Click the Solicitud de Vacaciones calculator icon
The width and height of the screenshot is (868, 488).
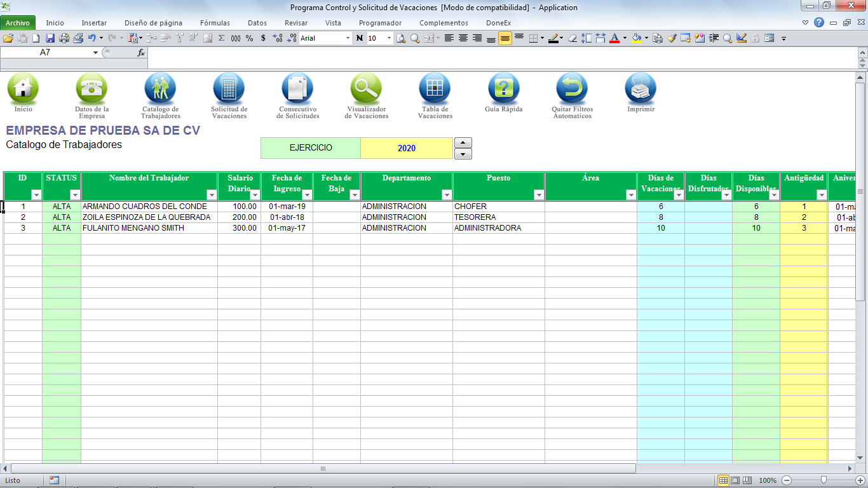click(x=229, y=89)
